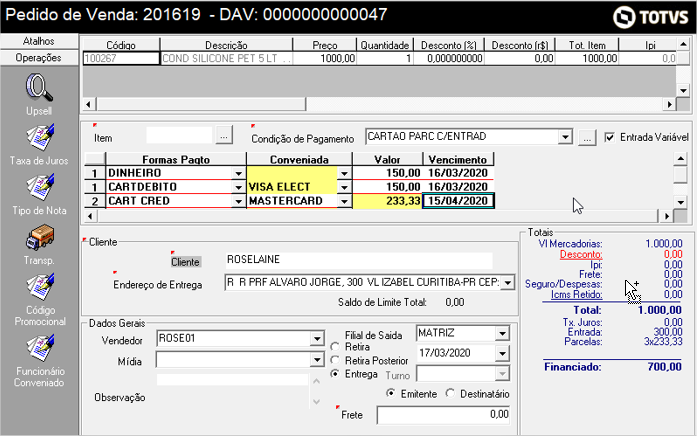Select the Retira Posterior radio option
The width and height of the screenshot is (697, 436).
click(335, 360)
